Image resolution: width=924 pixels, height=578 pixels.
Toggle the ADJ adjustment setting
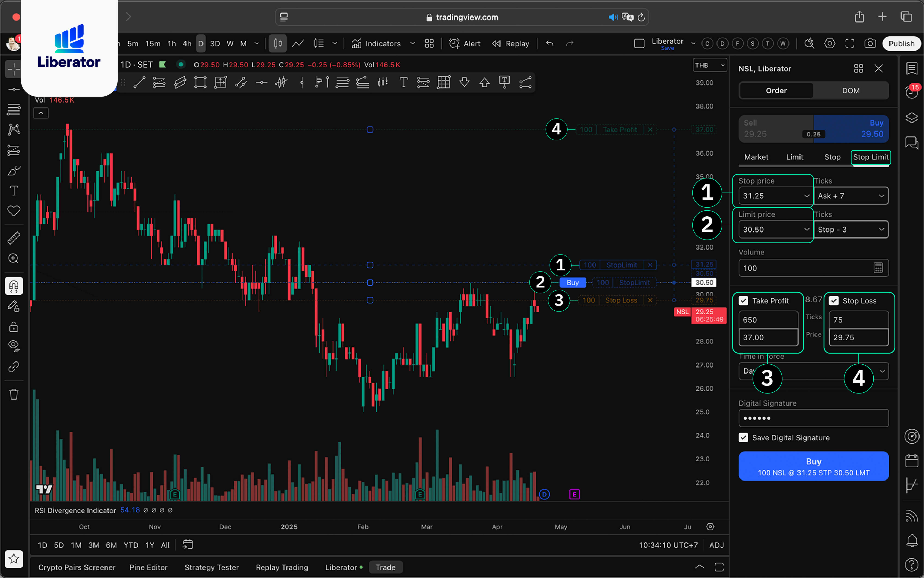[716, 545]
